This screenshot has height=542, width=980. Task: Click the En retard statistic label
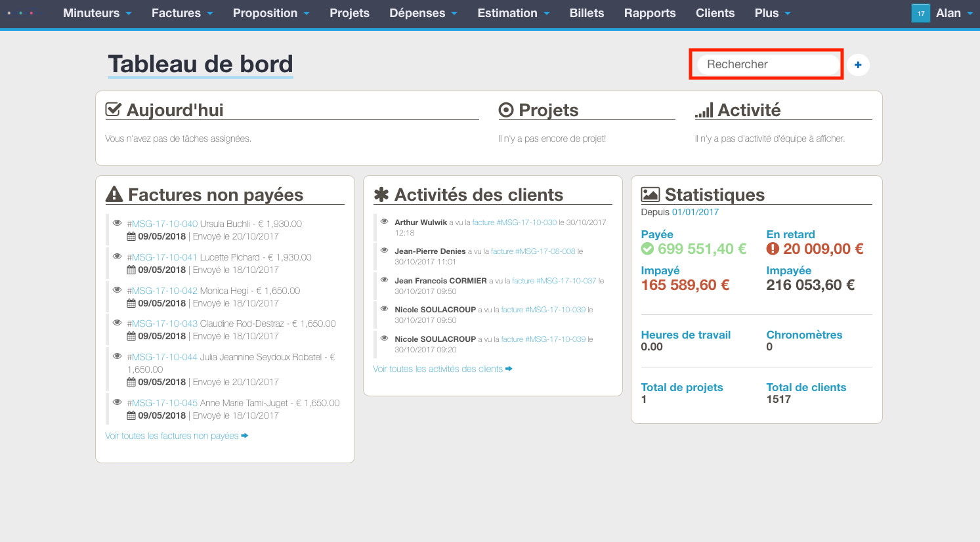(x=790, y=234)
